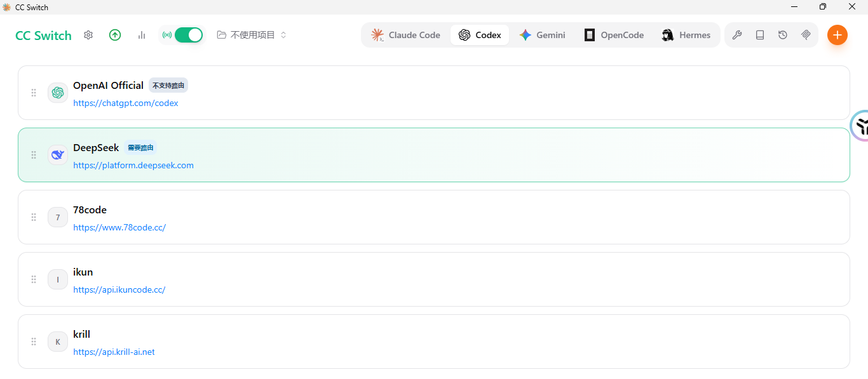Click the OpenAI logo icon of OpenAI Official
Viewport: 868px width, 379px height.
click(x=58, y=93)
